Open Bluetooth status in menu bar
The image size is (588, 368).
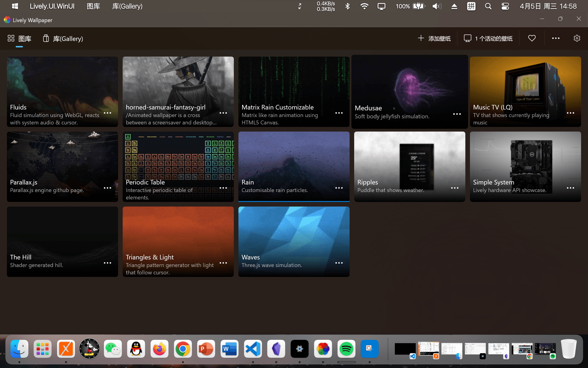pos(348,6)
